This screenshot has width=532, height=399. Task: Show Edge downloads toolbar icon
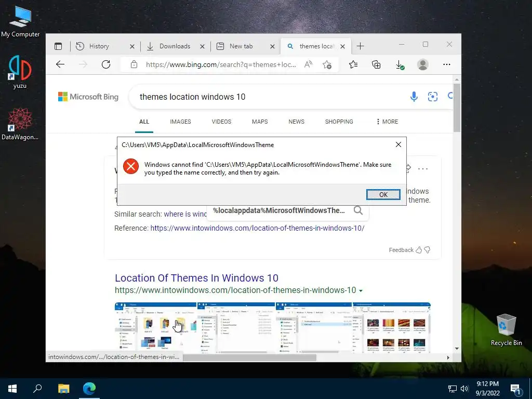[x=400, y=64]
